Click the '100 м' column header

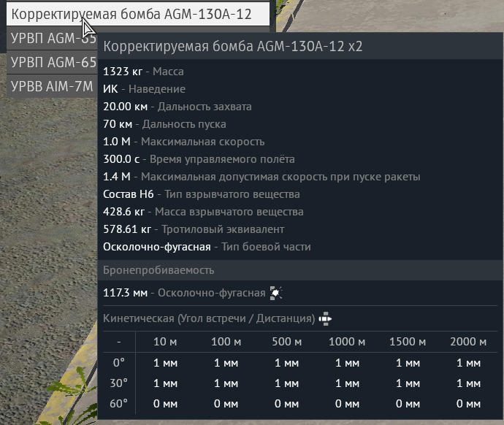pyautogui.click(x=226, y=342)
